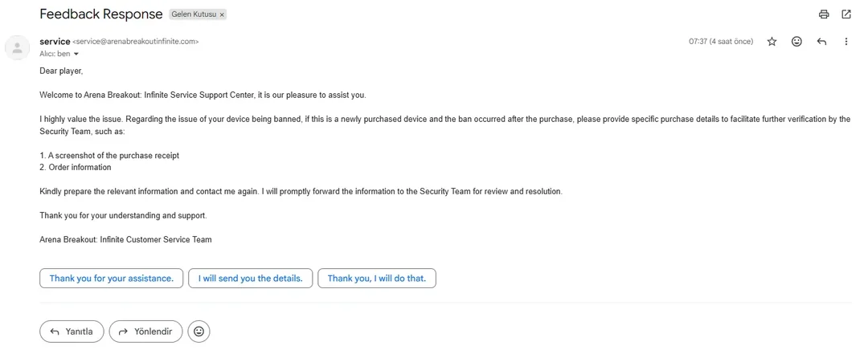
Task: Click the reply arrow icon in the header
Action: pos(821,42)
